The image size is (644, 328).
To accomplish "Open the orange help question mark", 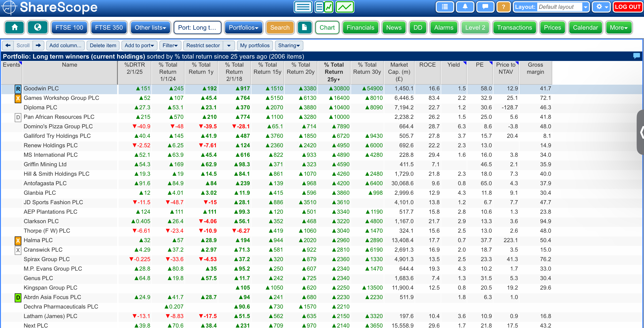I will click(504, 7).
